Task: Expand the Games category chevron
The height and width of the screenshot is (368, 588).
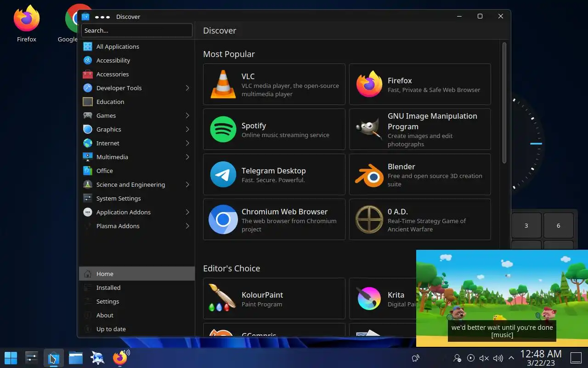Action: point(187,115)
